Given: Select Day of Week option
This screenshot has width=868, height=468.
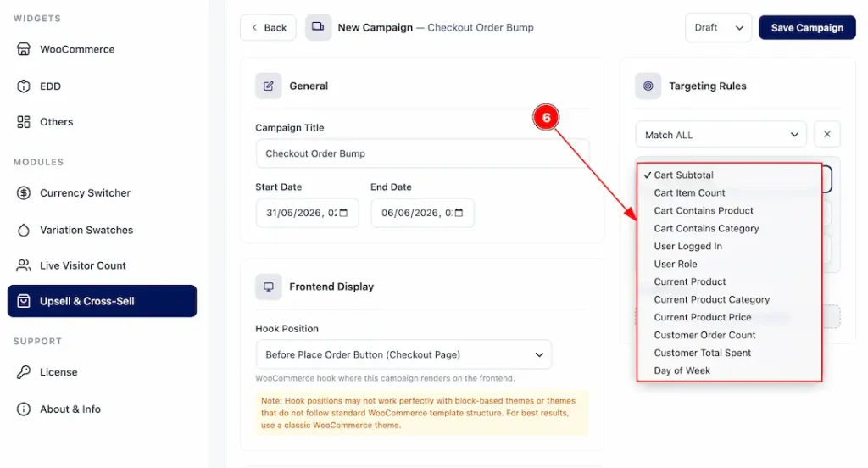Looking at the screenshot, I should click(x=730, y=370).
